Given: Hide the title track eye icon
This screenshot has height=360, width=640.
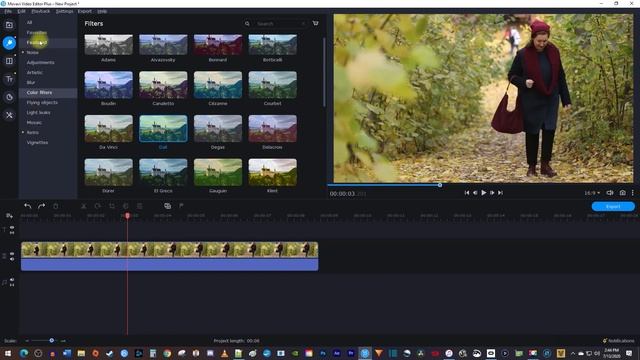Looking at the screenshot, I should [x=12, y=227].
